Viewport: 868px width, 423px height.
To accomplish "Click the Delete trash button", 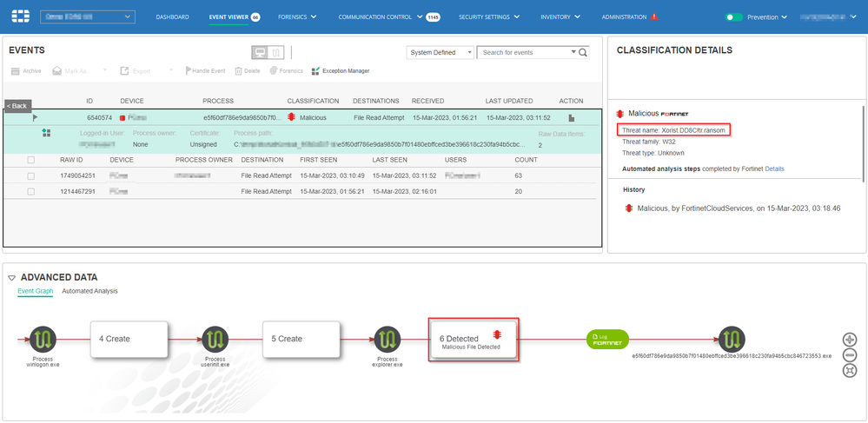I will point(248,71).
